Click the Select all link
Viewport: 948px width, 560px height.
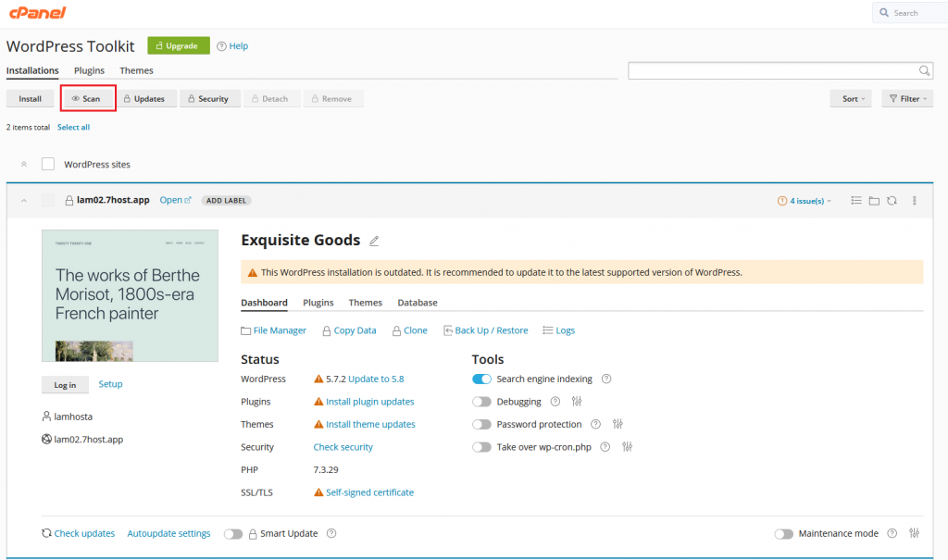click(x=74, y=128)
